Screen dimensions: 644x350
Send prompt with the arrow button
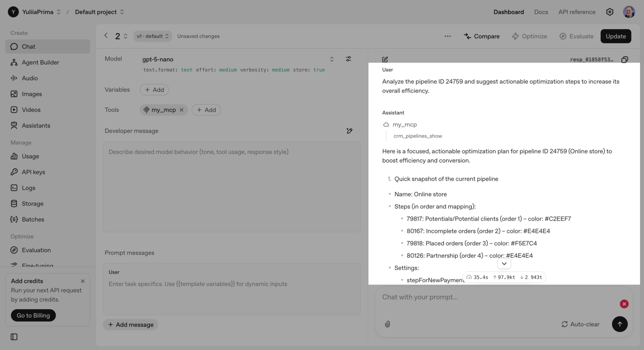pyautogui.click(x=619, y=324)
